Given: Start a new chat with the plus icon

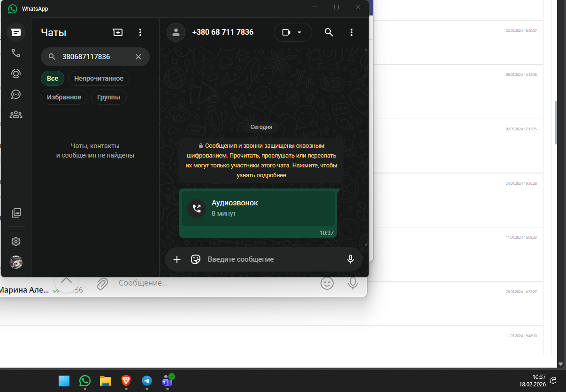Looking at the screenshot, I should tap(117, 32).
